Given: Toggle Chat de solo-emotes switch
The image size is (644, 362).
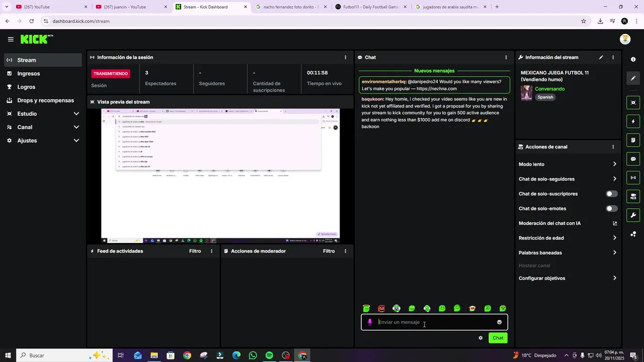Looking at the screenshot, I should click(x=612, y=208).
